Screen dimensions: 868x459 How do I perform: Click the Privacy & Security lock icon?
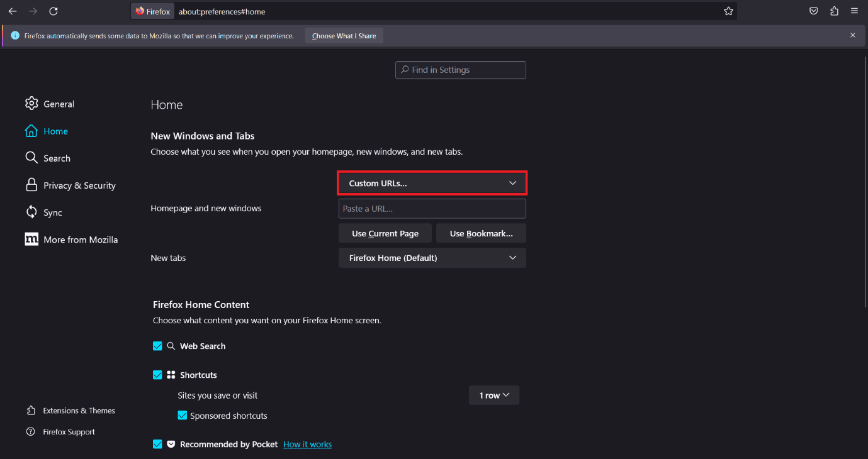[31, 185]
